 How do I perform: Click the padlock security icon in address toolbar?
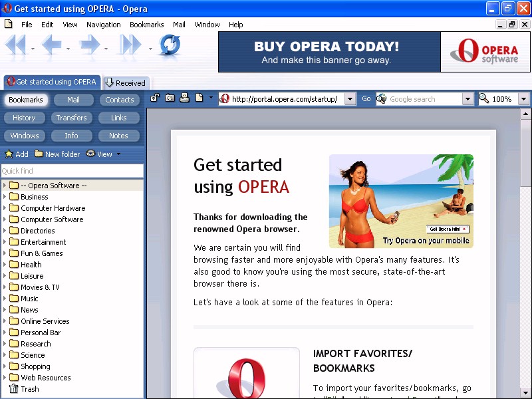[x=155, y=98]
